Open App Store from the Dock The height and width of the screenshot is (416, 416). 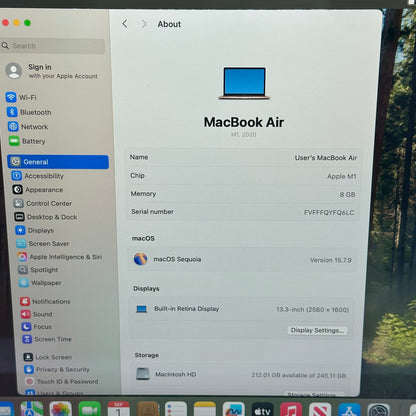point(349,409)
